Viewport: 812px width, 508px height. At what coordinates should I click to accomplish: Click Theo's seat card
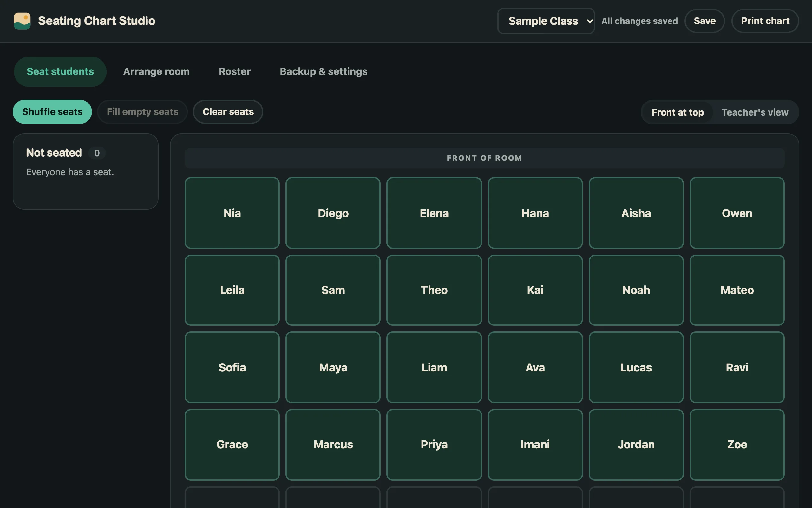pos(434,290)
